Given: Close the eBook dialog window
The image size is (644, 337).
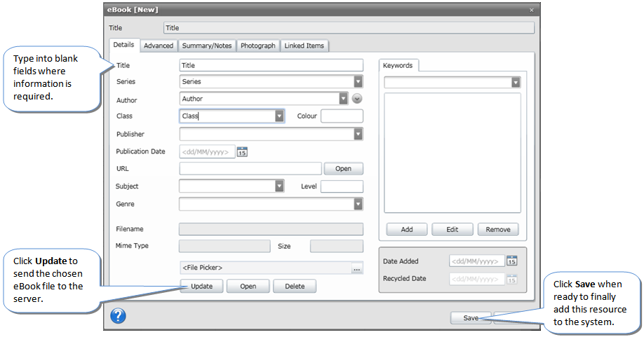Looking at the screenshot, I should click(531, 10).
